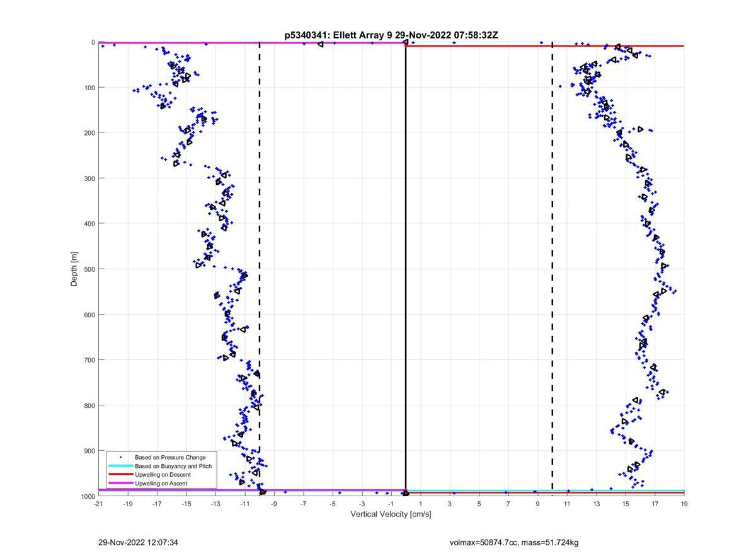Click the magenta line swatch in legend
The image size is (756, 558).
[120, 484]
